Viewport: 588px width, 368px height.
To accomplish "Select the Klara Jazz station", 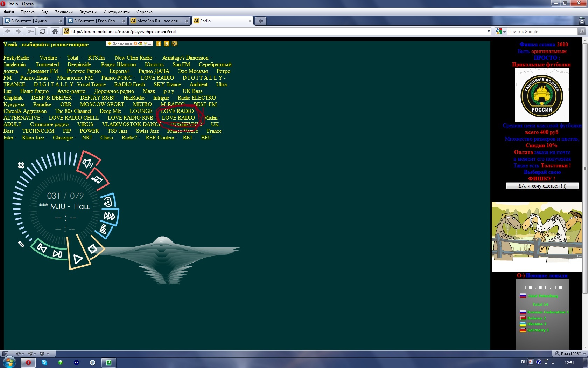I will tap(33, 138).
